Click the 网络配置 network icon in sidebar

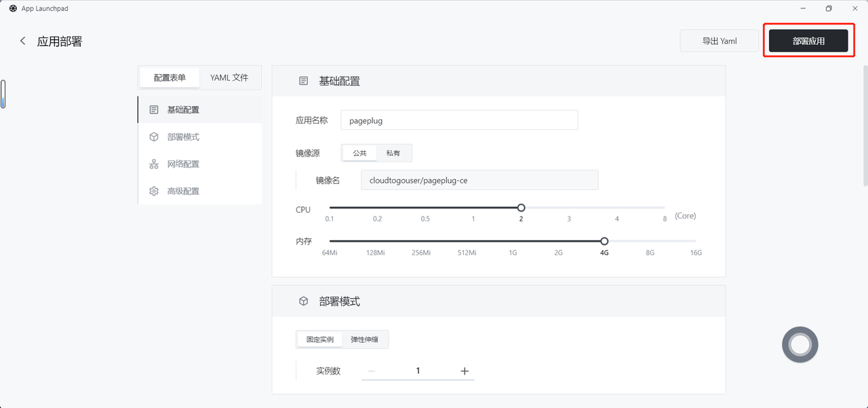coord(154,164)
